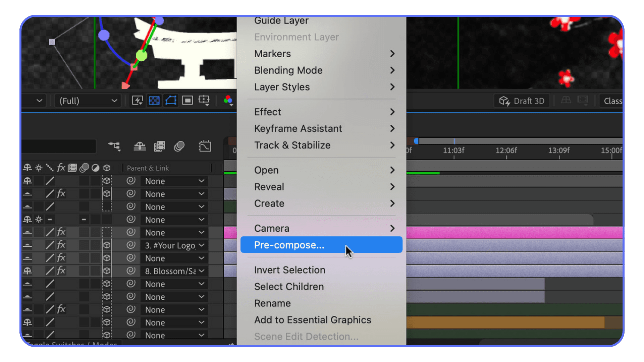
Task: Click the Transparency Grid icon
Action: click(x=154, y=100)
